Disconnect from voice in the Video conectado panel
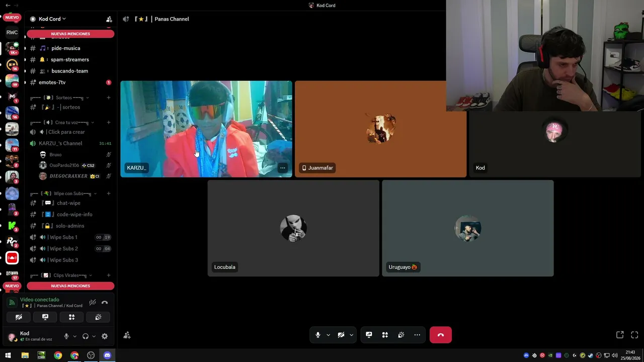Image resolution: width=644 pixels, height=362 pixels. 105,303
